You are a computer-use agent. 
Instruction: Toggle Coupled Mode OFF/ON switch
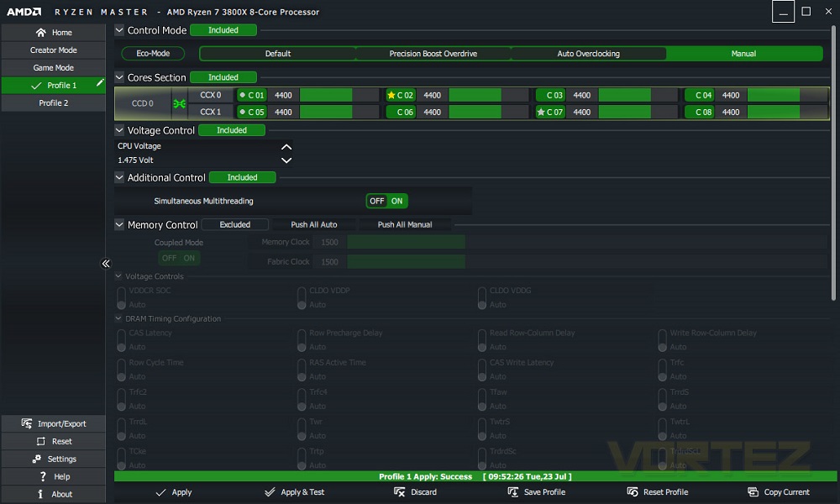pyautogui.click(x=179, y=258)
